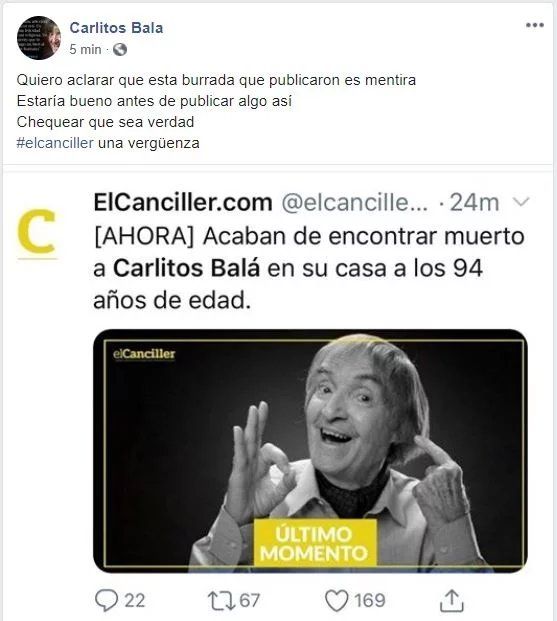Open the Carlitos Bala profile name link
The image size is (557, 621).
[x=116, y=28]
